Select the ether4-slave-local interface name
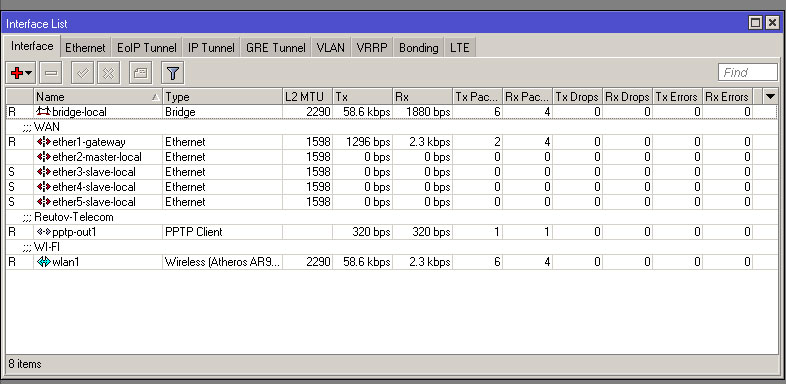The height and width of the screenshot is (384, 786). pos(94,187)
